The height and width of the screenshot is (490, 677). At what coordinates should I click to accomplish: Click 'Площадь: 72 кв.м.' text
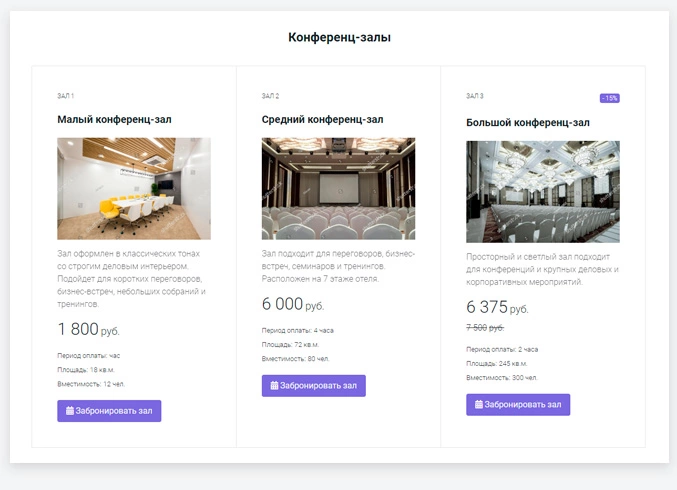290,345
